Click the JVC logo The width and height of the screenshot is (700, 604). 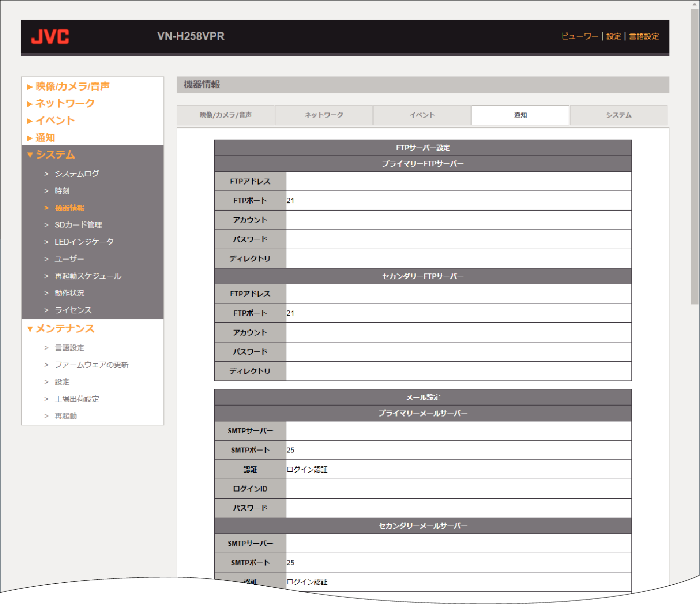click(50, 37)
